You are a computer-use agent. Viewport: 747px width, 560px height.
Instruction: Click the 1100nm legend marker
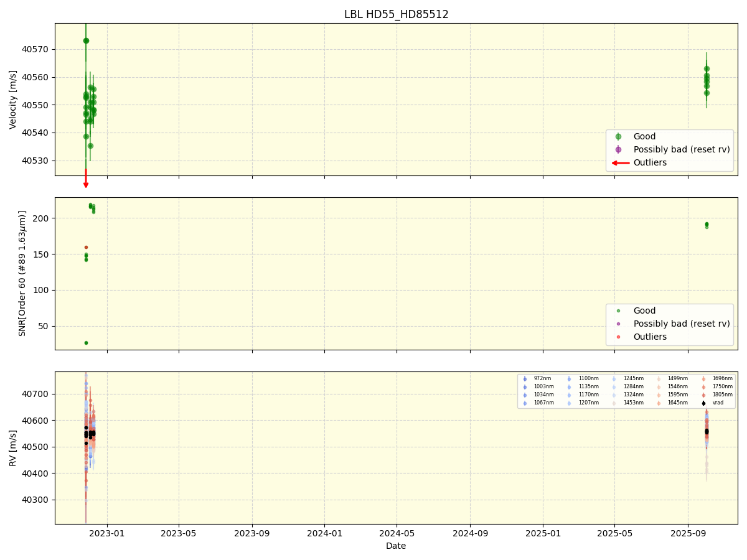point(569,379)
